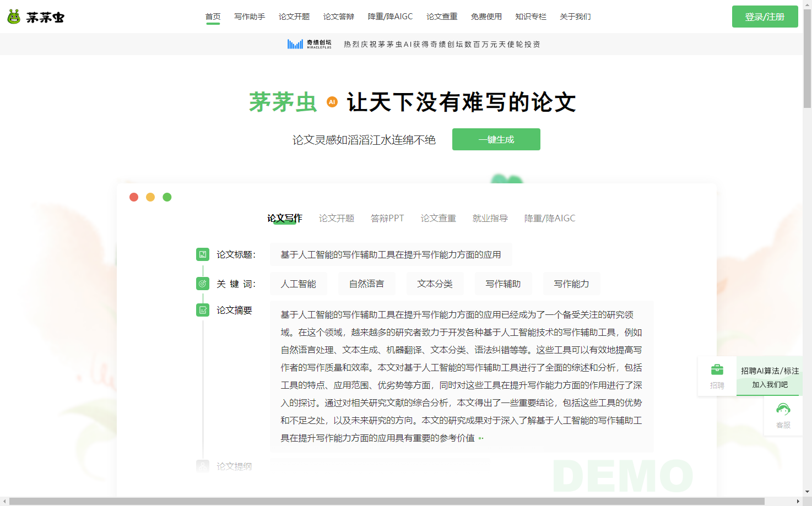Click the 自然语言 keyword tag

pos(367,284)
